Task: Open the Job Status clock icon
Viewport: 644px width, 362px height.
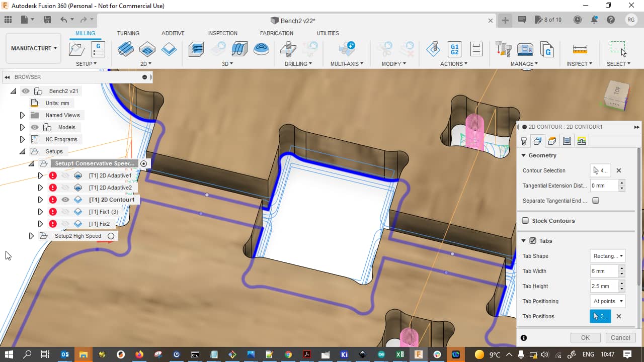Action: (x=578, y=20)
